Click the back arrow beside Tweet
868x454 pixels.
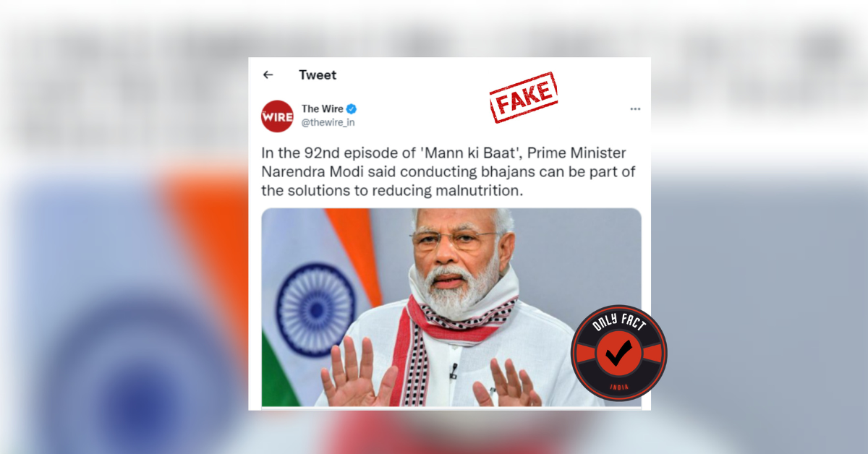pos(268,74)
